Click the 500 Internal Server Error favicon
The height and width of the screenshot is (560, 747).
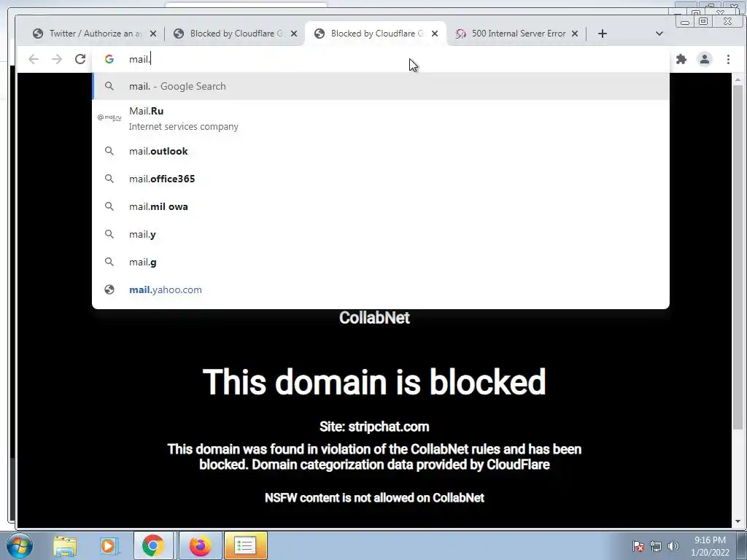click(x=460, y=34)
